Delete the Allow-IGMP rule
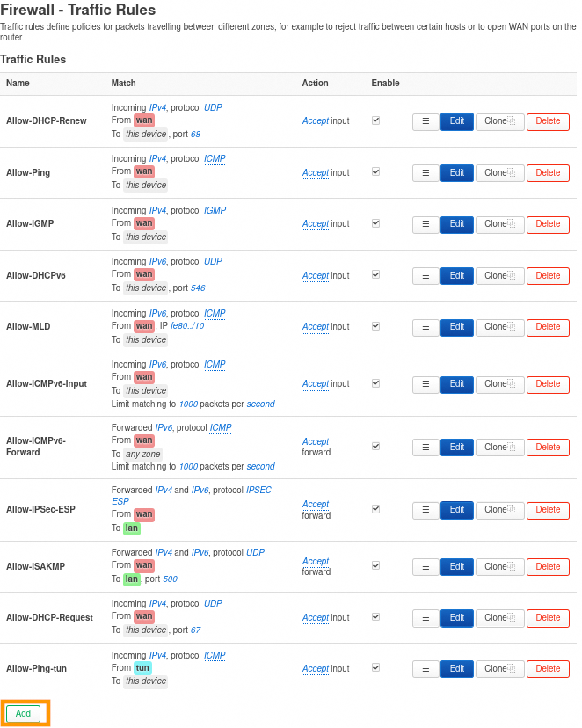Screen dimensions: 582x728 tap(548, 224)
